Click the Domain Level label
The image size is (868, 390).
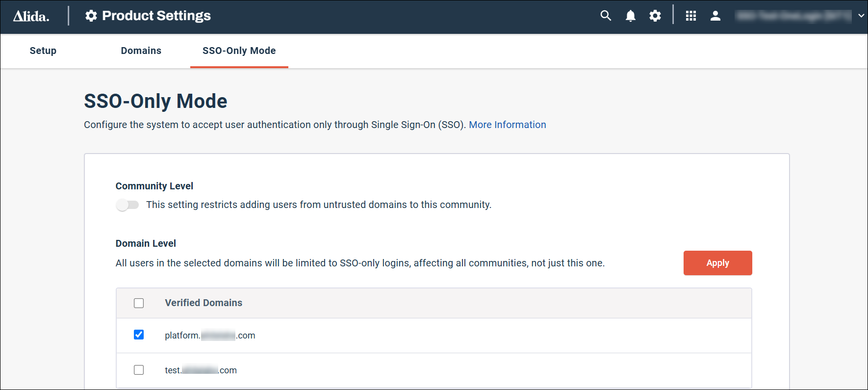point(146,243)
